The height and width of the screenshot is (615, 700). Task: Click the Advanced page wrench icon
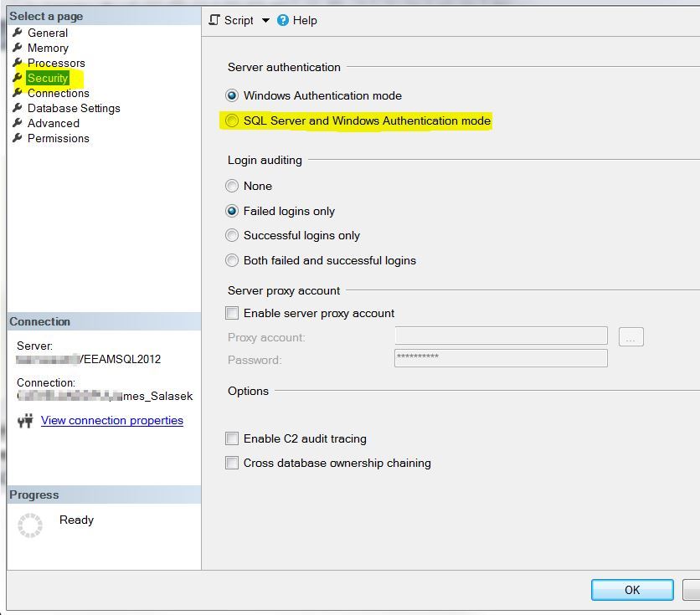pyautogui.click(x=18, y=123)
